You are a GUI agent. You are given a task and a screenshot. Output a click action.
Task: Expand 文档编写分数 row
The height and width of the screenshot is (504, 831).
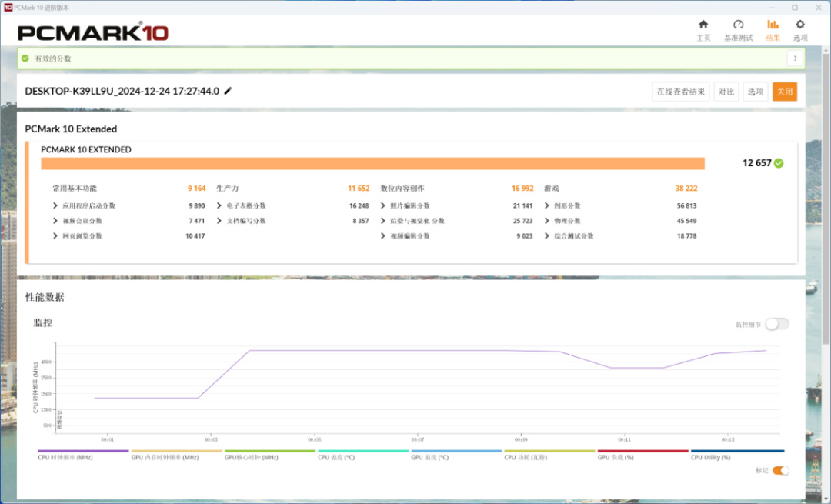click(x=219, y=221)
